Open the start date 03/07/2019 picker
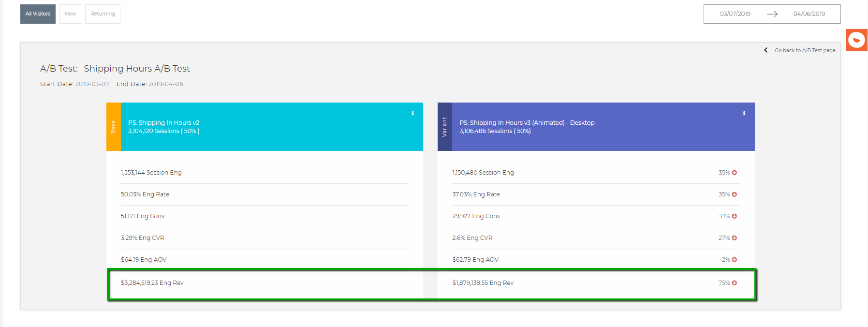Viewport: 868px width, 327px height. point(735,14)
